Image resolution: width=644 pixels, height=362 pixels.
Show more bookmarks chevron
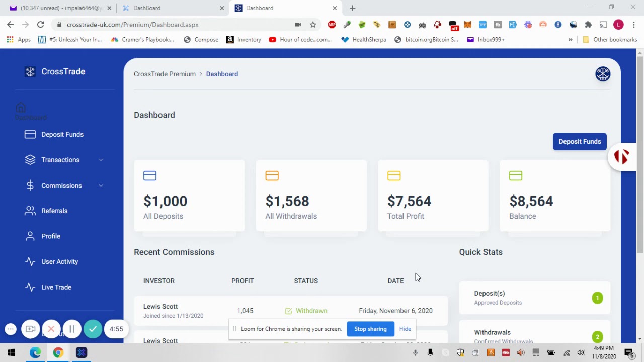tap(570, 39)
